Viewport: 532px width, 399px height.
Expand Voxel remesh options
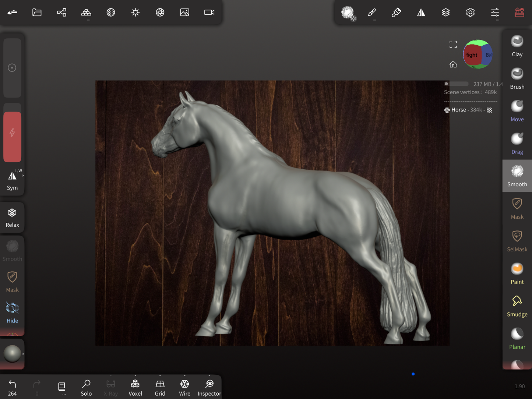click(135, 376)
